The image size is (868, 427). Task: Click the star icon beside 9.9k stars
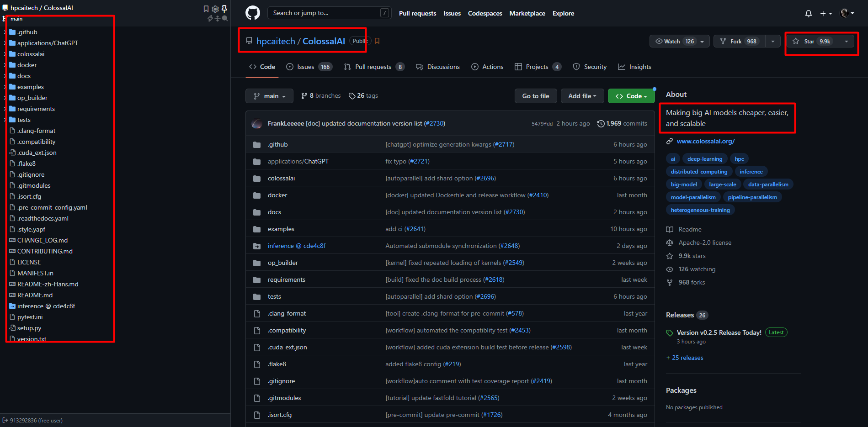670,256
